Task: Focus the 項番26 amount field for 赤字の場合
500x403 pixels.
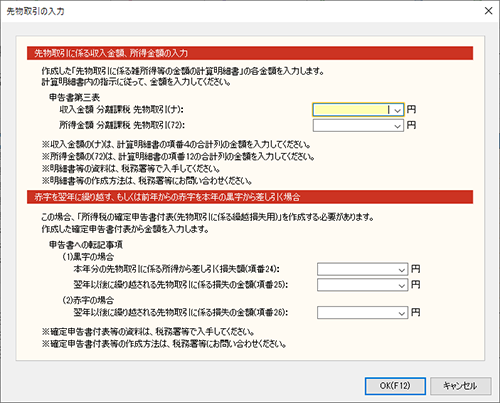Action: (x=357, y=313)
